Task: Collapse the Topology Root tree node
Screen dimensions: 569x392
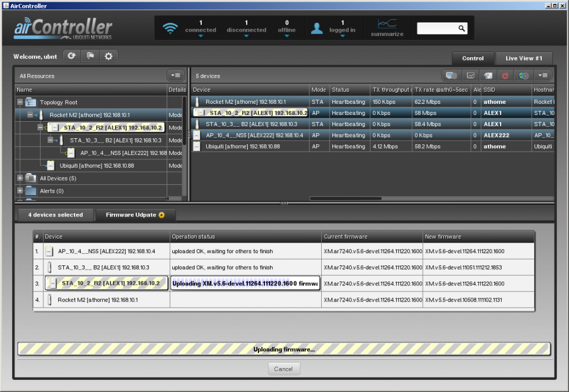Action: (21, 102)
